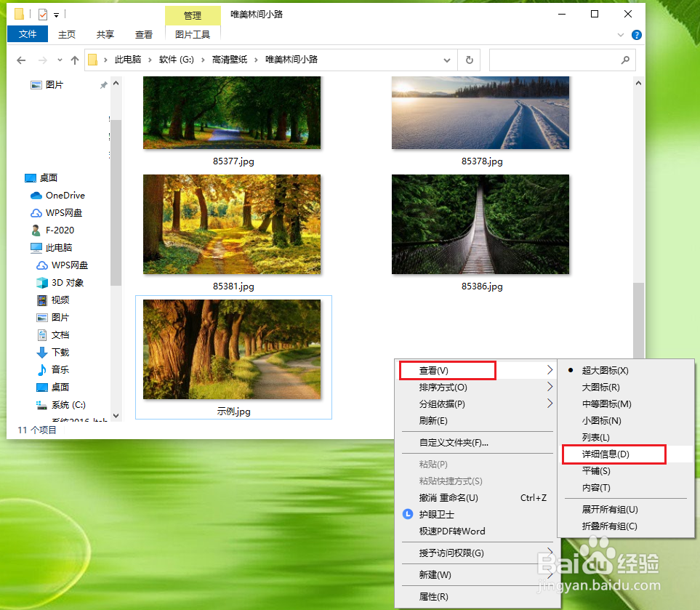
Task: Click the 管理 contextual tab
Action: (193, 15)
